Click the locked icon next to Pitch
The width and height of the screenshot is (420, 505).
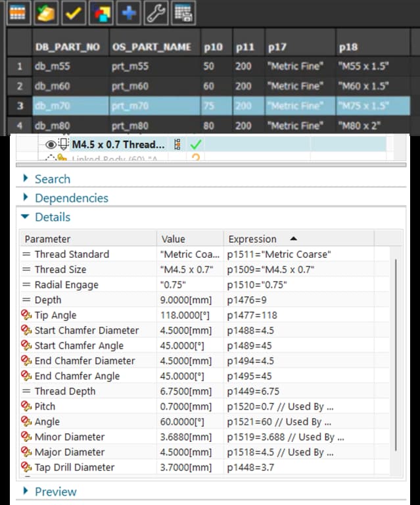point(26,406)
